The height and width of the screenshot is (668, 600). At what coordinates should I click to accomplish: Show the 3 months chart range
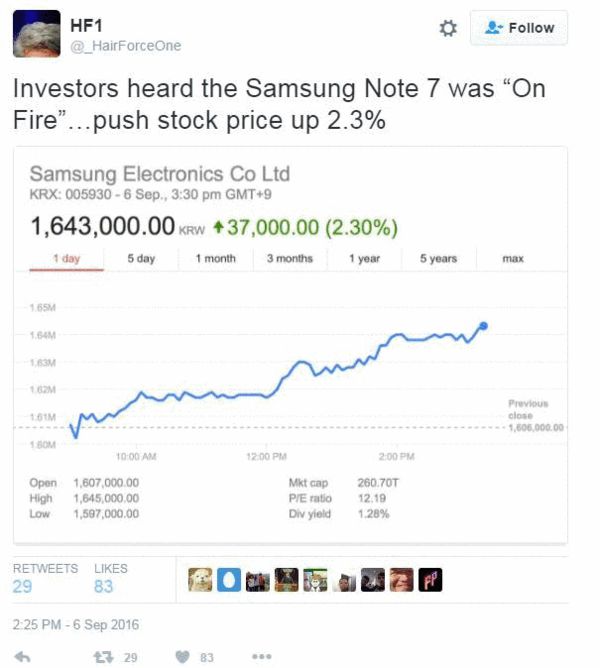pyautogui.click(x=289, y=258)
